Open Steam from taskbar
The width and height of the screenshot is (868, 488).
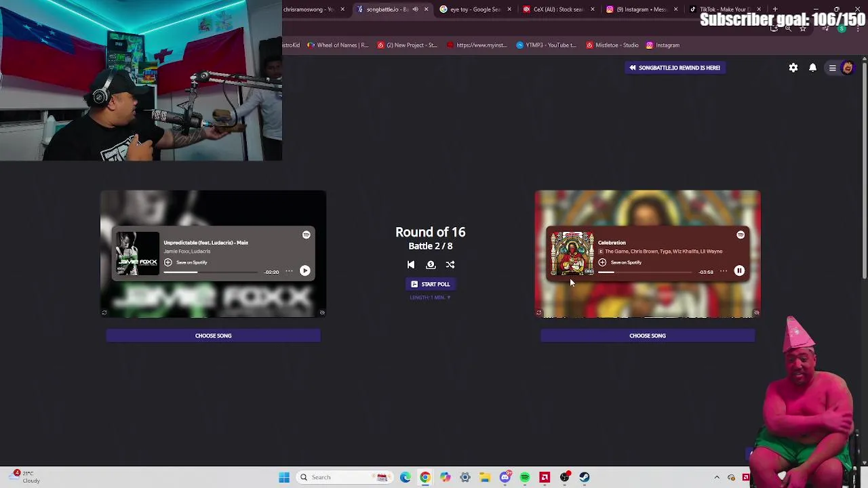pyautogui.click(x=585, y=477)
